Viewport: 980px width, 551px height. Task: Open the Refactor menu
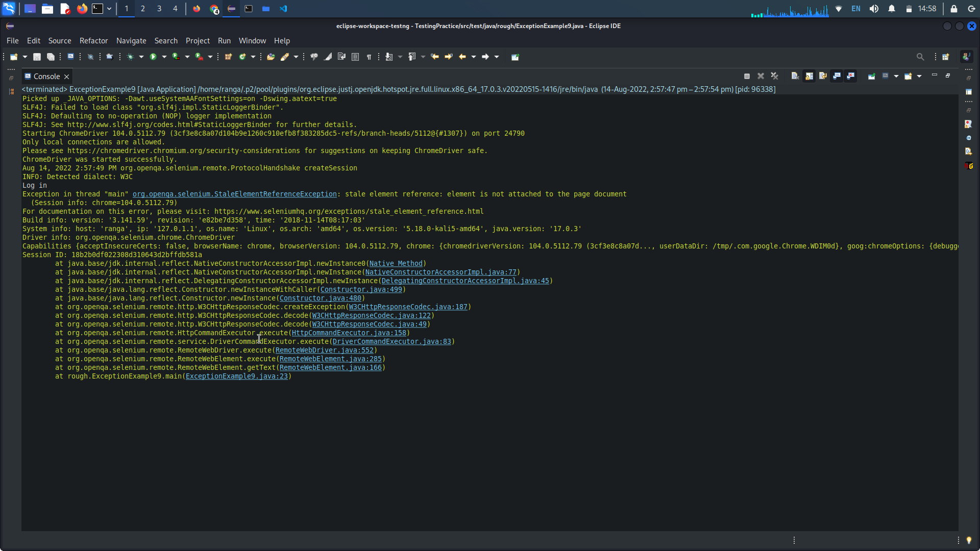(93, 41)
